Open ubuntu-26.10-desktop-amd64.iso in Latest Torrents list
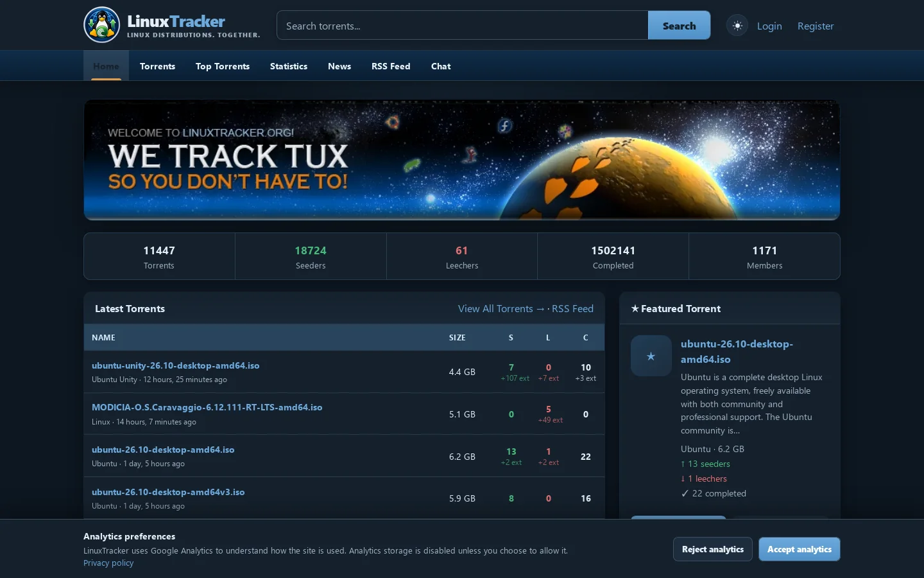924x578 pixels. 163,450
